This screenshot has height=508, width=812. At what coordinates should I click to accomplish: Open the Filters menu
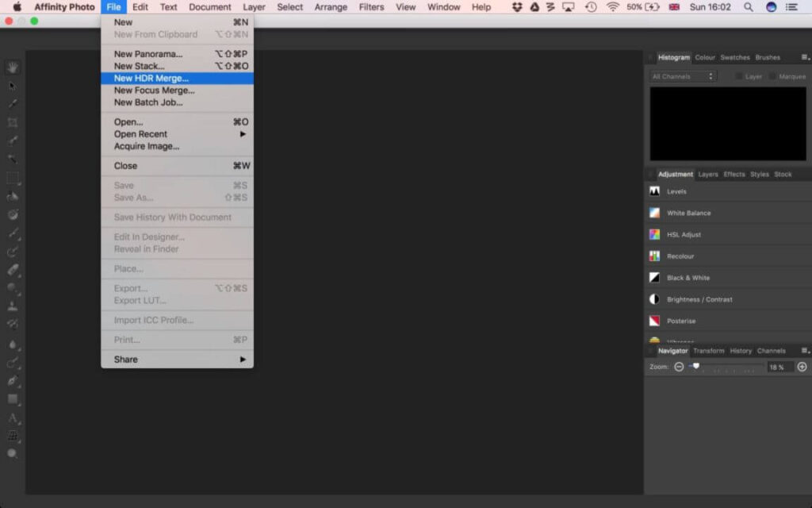371,6
